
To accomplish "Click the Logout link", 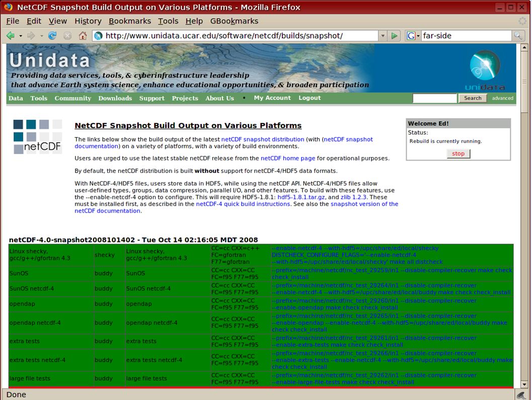I will click(x=310, y=98).
